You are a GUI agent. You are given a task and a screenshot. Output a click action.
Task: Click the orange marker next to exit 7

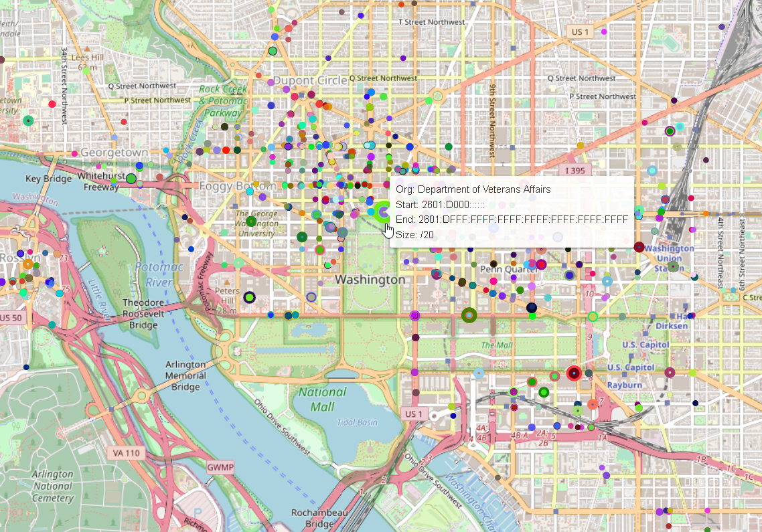click(593, 404)
